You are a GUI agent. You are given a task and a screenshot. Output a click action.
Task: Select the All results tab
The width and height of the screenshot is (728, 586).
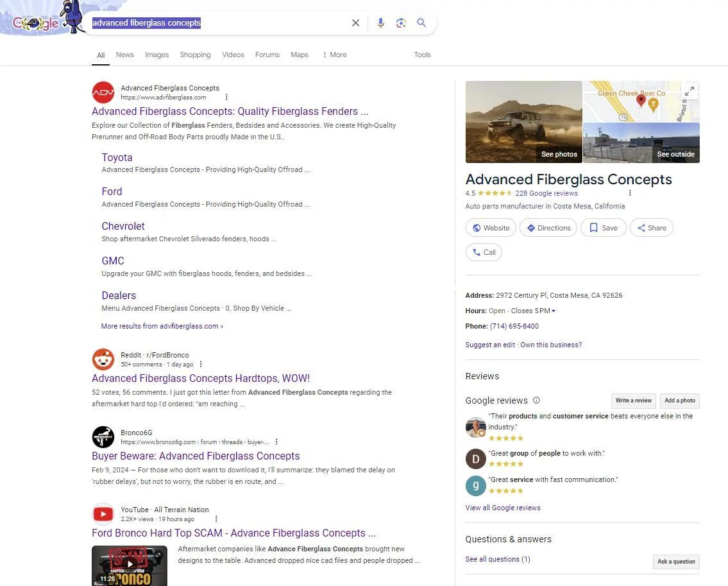101,55
